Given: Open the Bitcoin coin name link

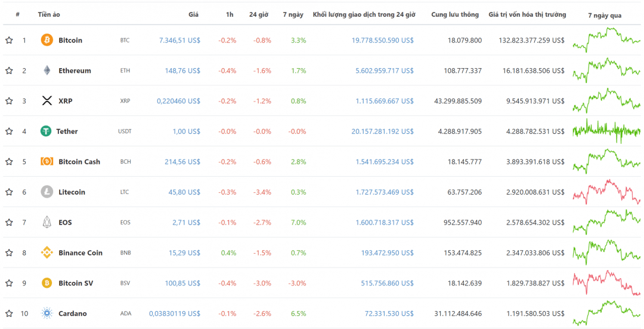Looking at the screenshot, I should (x=70, y=40).
